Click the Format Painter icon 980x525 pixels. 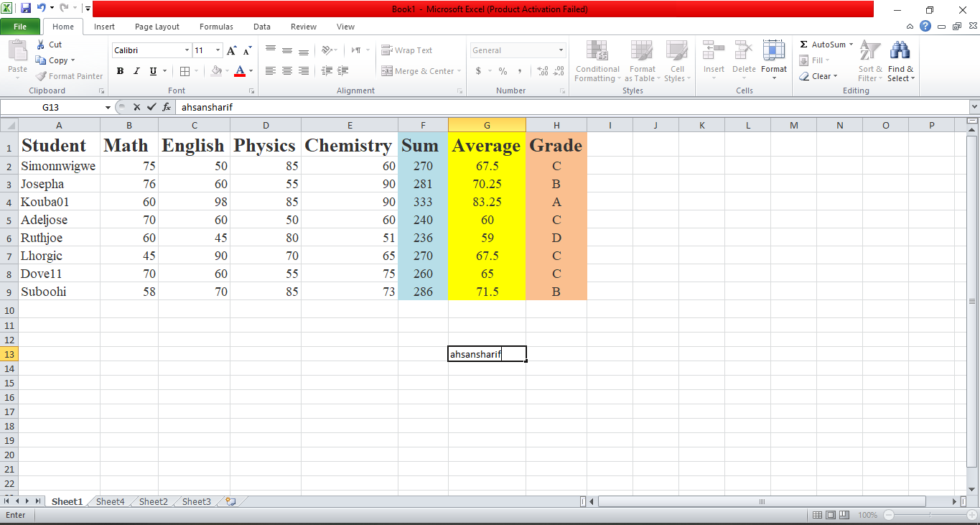[42, 76]
